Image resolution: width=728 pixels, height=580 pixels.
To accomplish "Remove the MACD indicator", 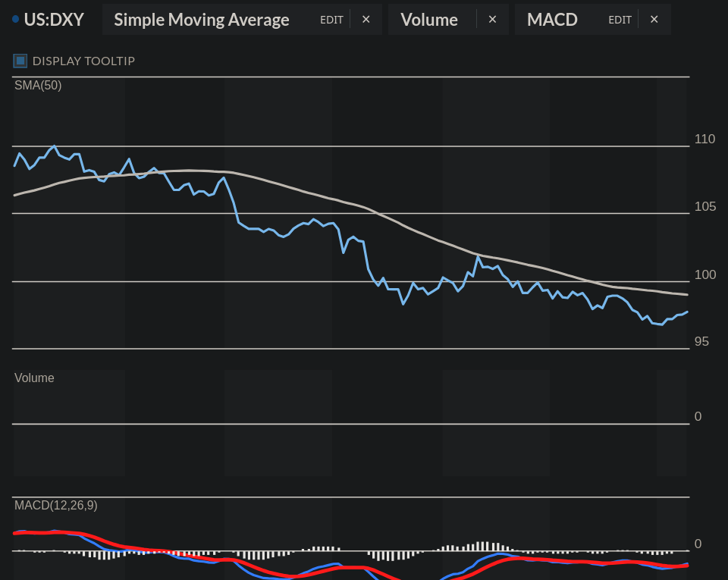I will click(654, 20).
